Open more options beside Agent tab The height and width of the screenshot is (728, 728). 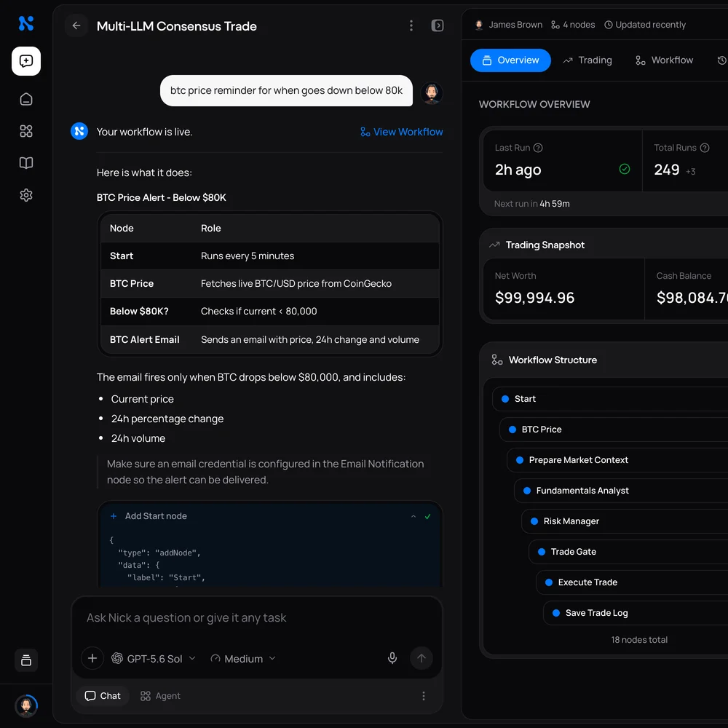point(424,695)
